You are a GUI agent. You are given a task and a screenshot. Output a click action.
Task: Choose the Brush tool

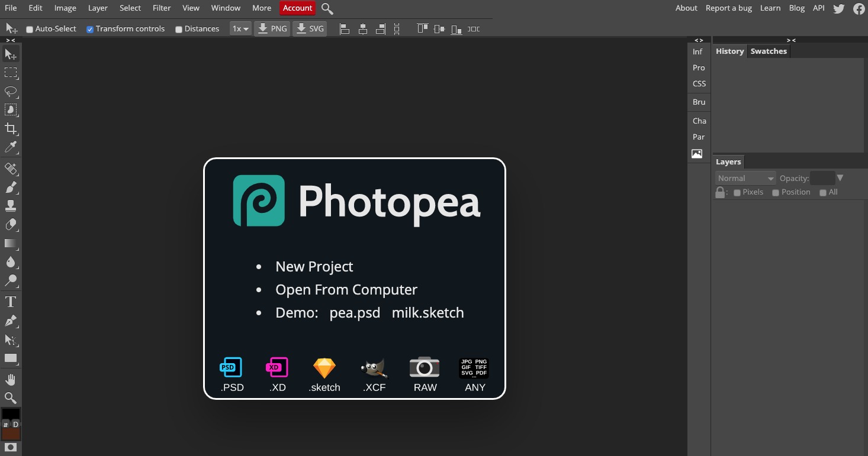click(11, 187)
